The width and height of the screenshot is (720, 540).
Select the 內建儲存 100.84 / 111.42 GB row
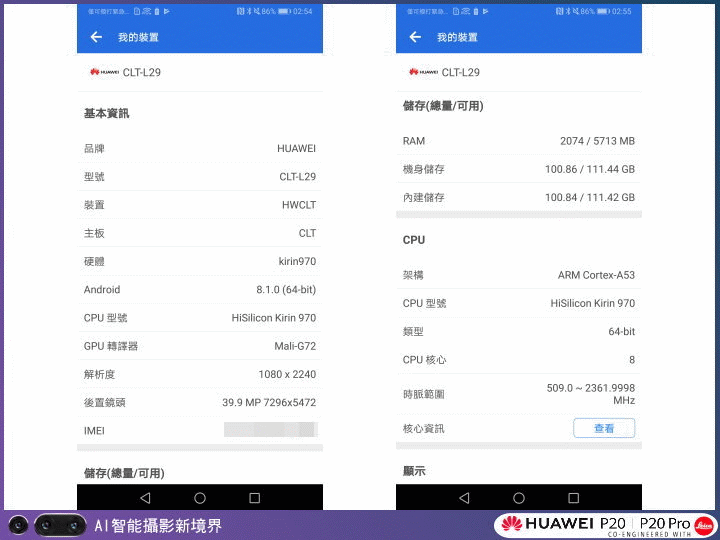[519, 197]
